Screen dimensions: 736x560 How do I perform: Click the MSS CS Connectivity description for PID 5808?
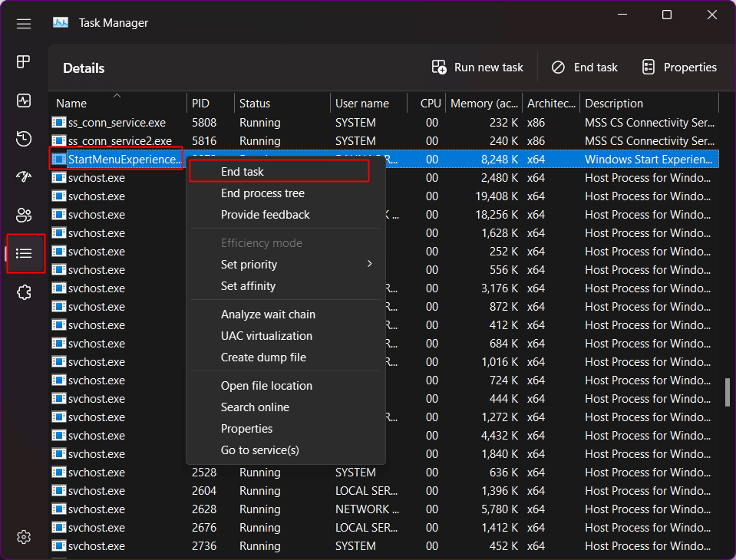click(x=649, y=123)
